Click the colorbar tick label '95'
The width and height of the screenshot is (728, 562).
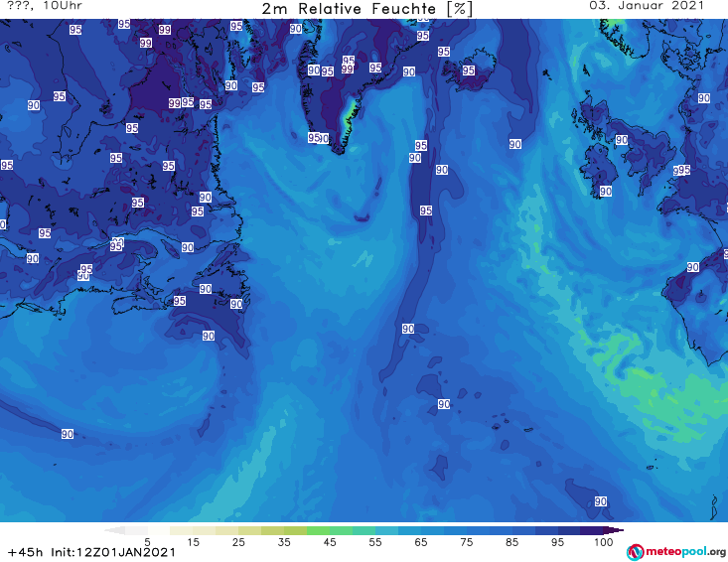pyautogui.click(x=557, y=542)
